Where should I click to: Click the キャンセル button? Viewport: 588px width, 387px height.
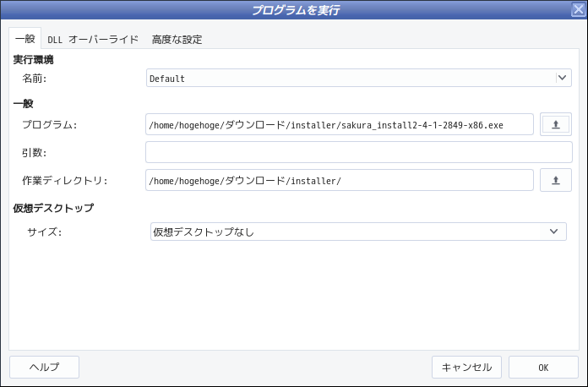pyautogui.click(x=466, y=367)
